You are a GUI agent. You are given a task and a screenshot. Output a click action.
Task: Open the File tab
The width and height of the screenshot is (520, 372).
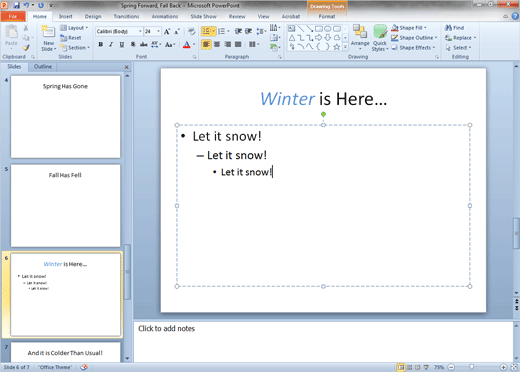pyautogui.click(x=13, y=16)
